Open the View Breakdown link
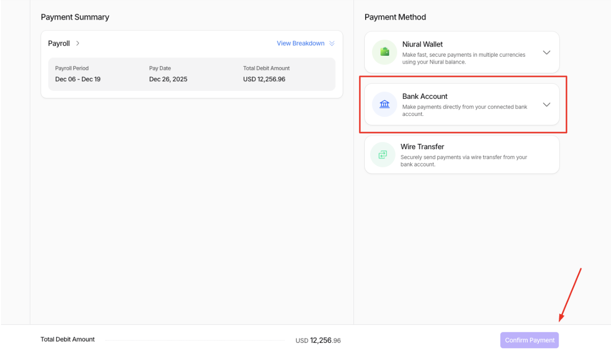 click(300, 44)
